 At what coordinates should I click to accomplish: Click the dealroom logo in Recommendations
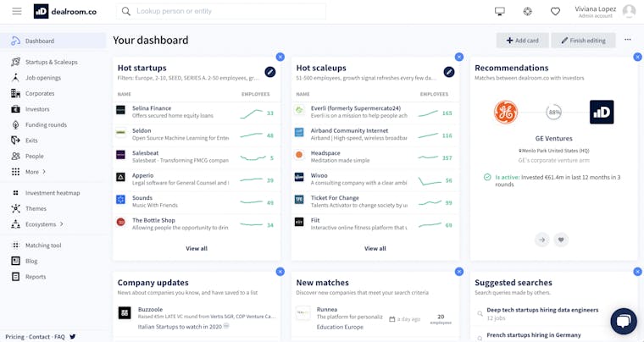pyautogui.click(x=602, y=112)
